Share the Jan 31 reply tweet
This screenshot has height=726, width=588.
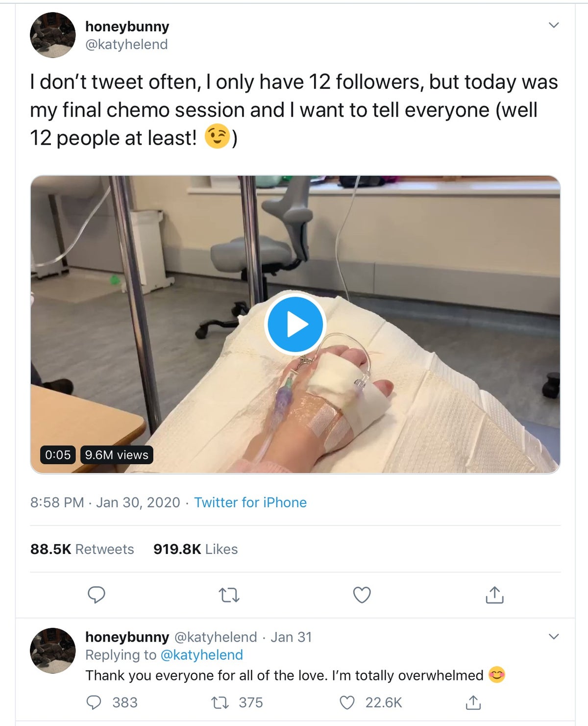click(472, 703)
